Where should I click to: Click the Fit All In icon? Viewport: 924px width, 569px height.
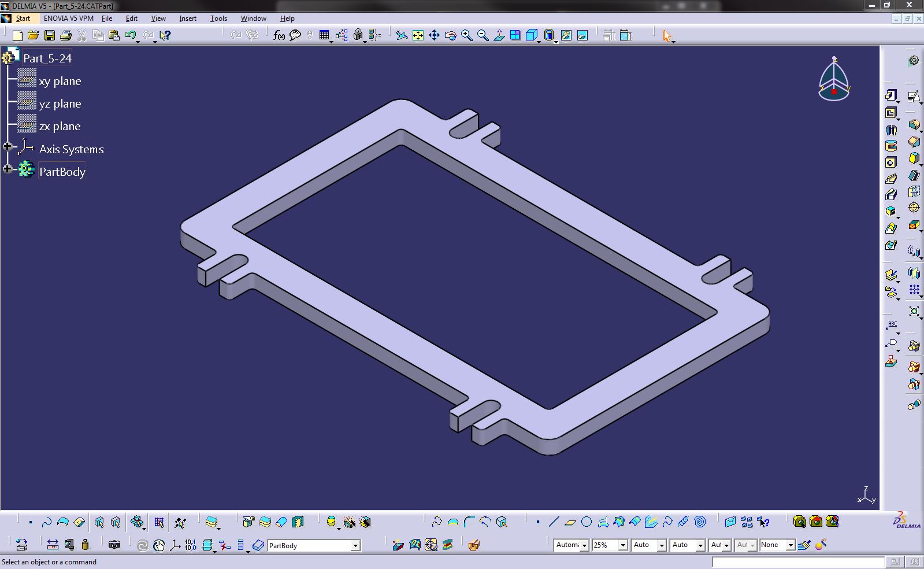[x=418, y=35]
